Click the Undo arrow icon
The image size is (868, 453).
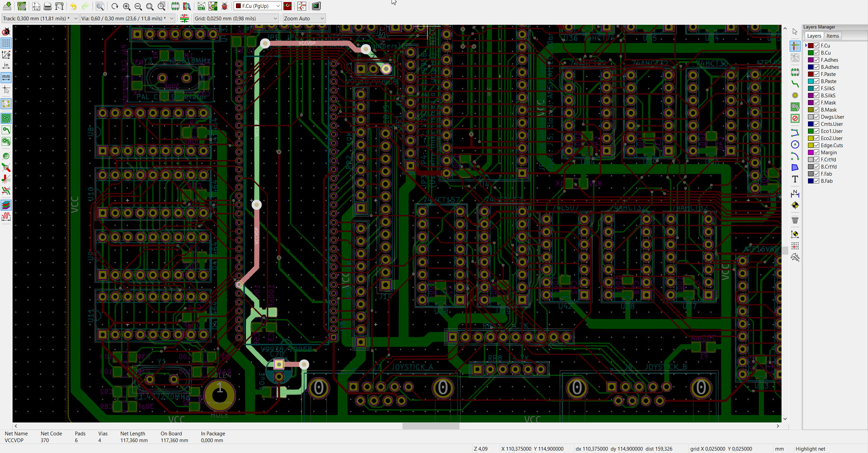(x=73, y=6)
